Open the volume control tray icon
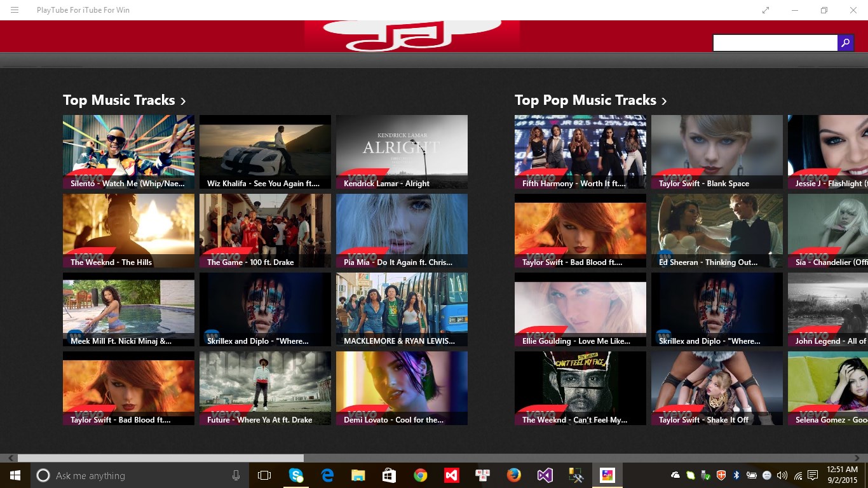This screenshot has height=488, width=868. 782,475
